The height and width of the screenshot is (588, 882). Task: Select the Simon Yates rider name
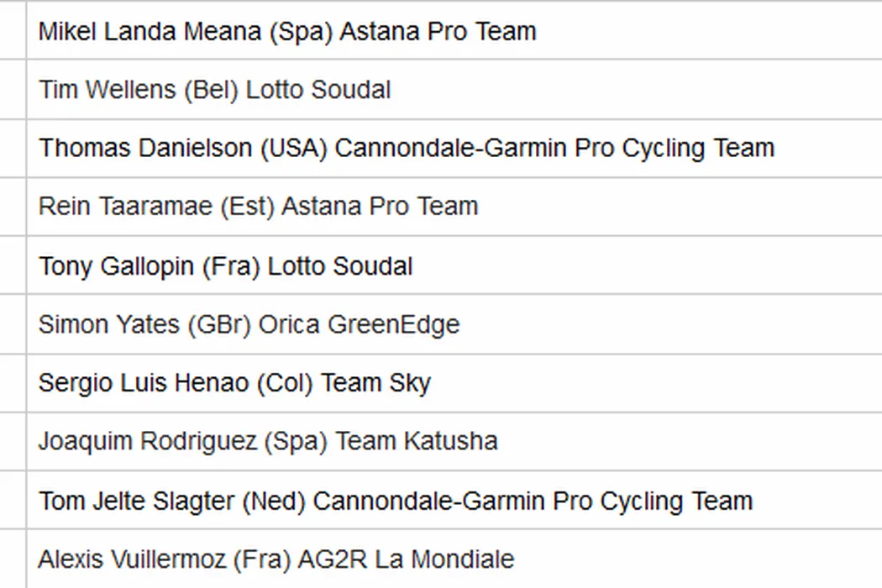coord(108,324)
